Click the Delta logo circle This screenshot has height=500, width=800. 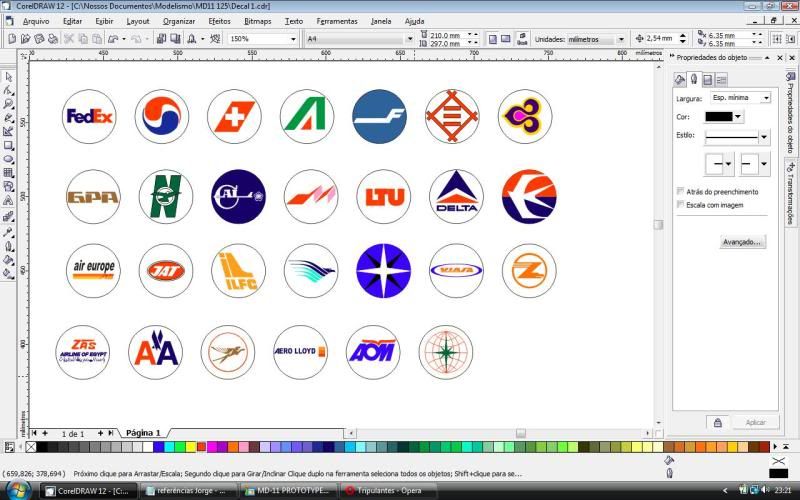point(456,196)
